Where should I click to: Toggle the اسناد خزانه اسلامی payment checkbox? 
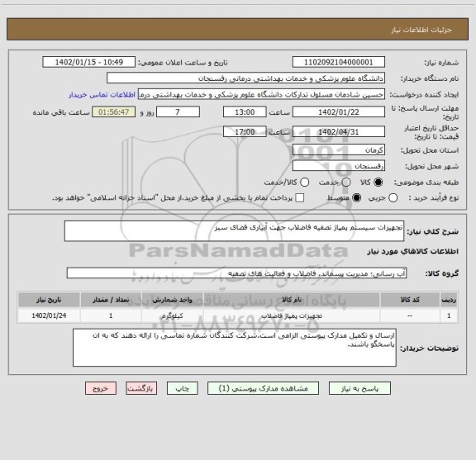click(300, 198)
